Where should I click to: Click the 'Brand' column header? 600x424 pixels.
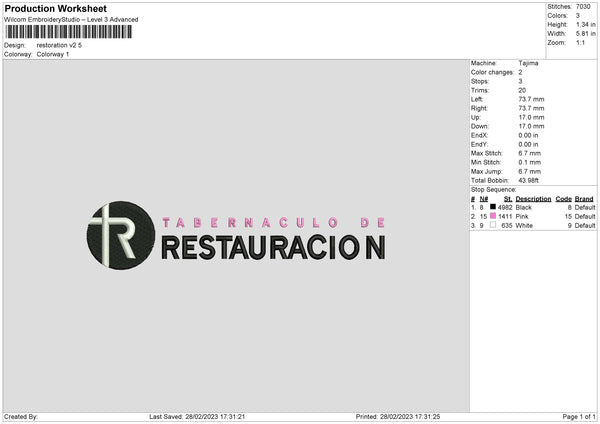584,199
